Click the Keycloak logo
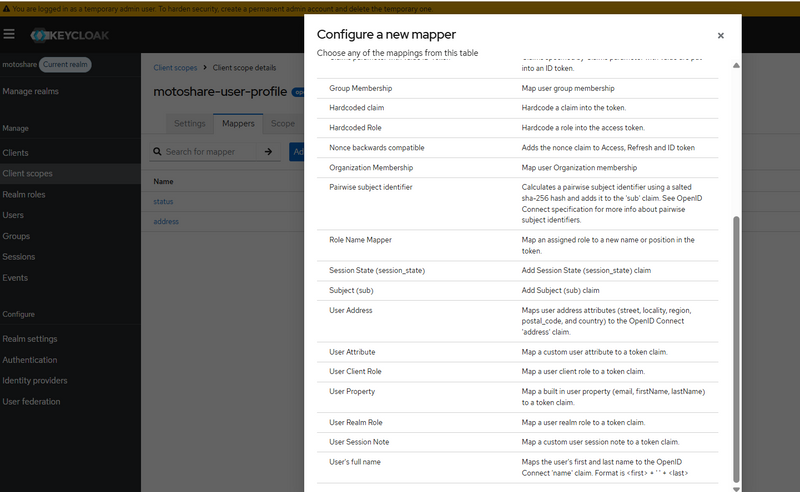800x492 pixels. click(70, 35)
